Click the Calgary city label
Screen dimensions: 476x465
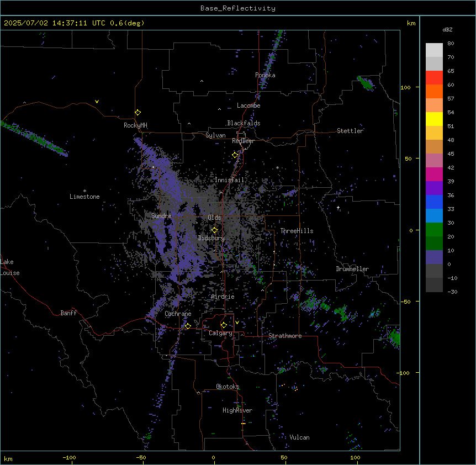[x=220, y=333]
